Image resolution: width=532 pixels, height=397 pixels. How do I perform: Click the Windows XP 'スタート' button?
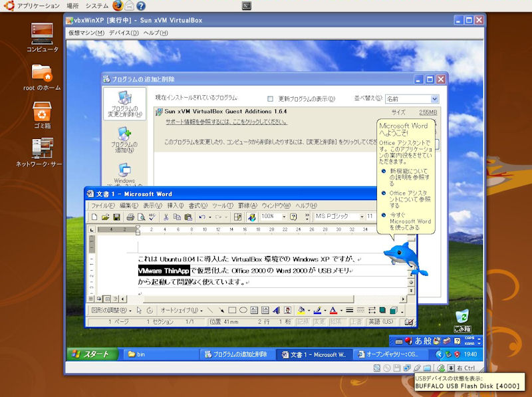92,354
